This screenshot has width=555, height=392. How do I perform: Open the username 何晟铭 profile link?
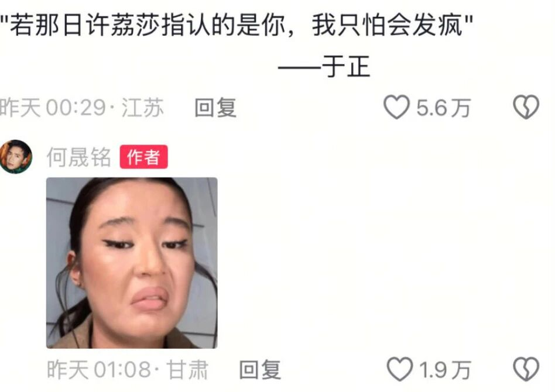click(x=79, y=157)
